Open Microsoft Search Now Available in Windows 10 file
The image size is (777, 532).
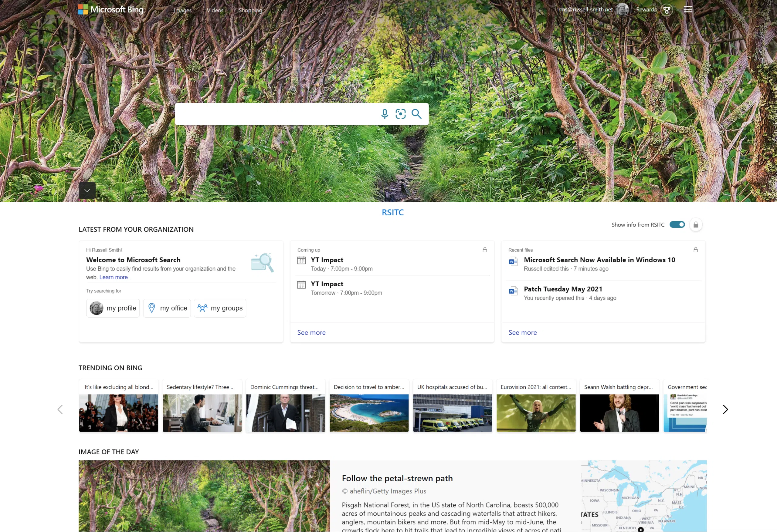point(599,260)
